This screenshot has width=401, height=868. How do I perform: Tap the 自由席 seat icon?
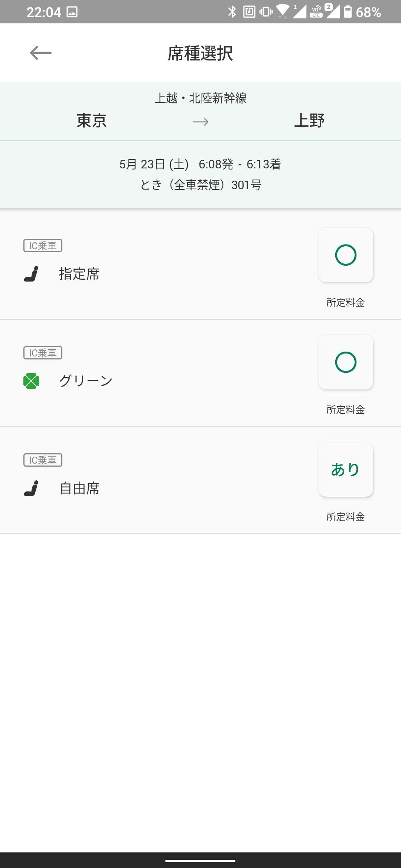coord(31,488)
